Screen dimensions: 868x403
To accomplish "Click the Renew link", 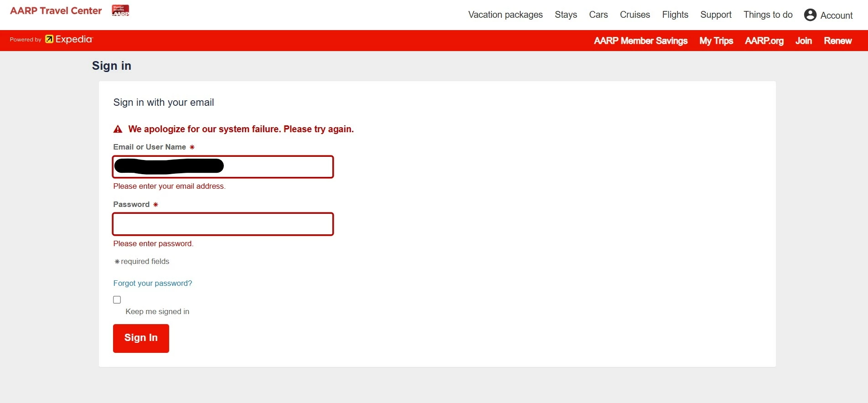I will pos(837,41).
